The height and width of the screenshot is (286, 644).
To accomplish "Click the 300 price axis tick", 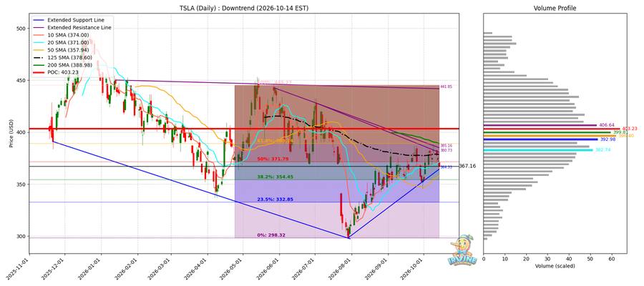I will click(x=22, y=237).
